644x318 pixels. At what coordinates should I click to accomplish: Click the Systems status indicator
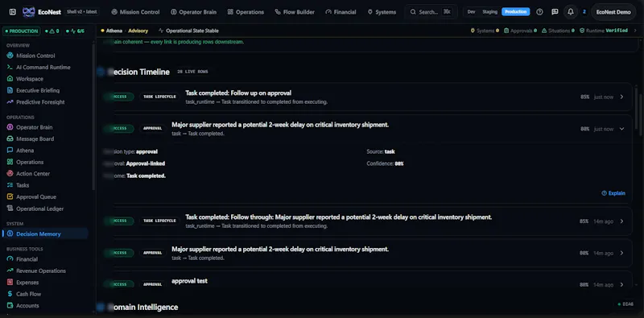tap(485, 31)
